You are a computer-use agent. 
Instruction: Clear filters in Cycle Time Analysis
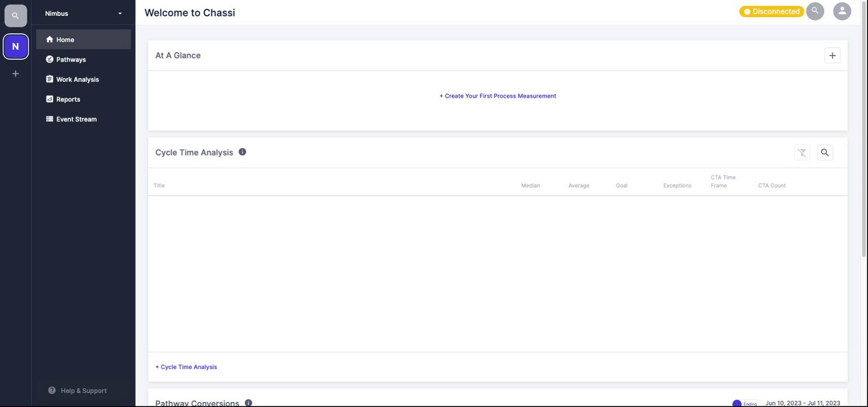click(x=802, y=153)
